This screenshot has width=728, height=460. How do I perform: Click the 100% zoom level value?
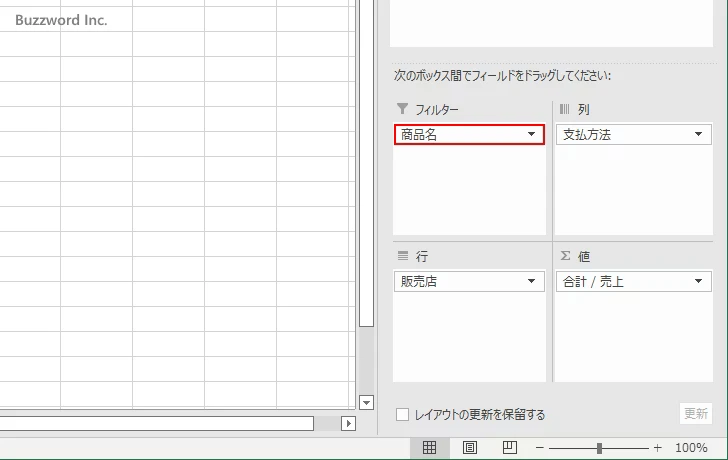click(691, 448)
